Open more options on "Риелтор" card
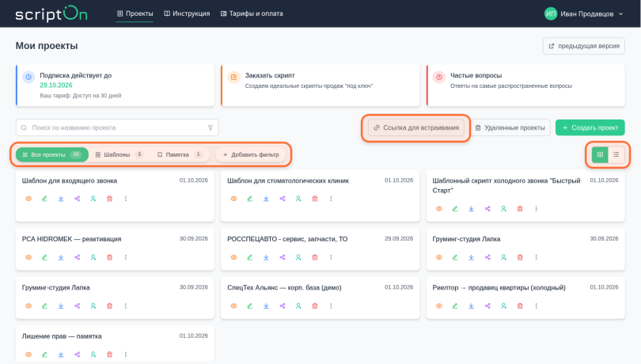641x364 pixels. click(537, 306)
